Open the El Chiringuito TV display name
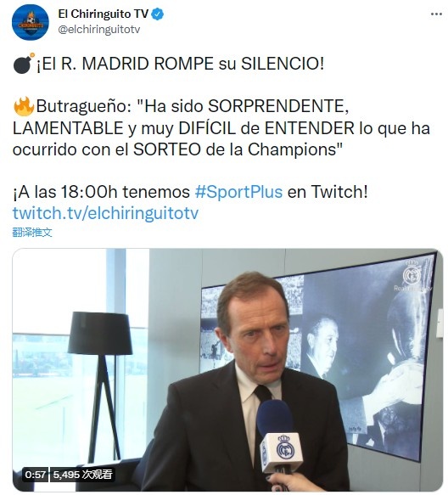448x495 pixels. pos(104,14)
